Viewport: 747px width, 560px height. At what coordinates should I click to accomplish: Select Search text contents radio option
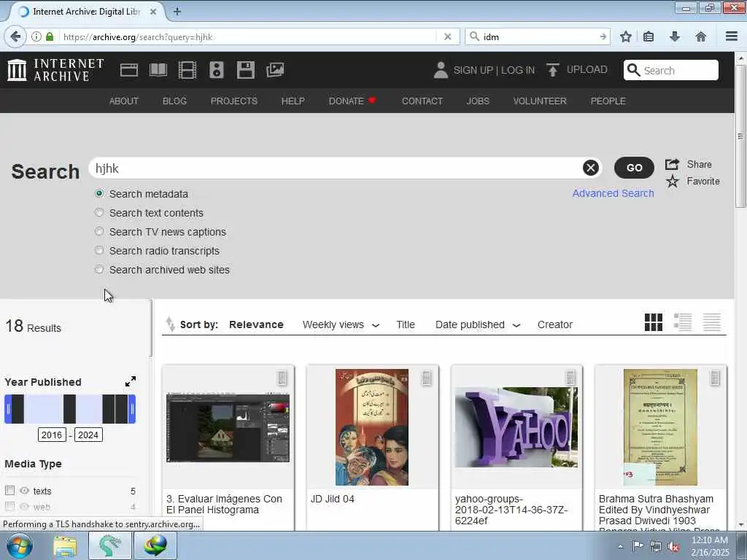point(99,212)
